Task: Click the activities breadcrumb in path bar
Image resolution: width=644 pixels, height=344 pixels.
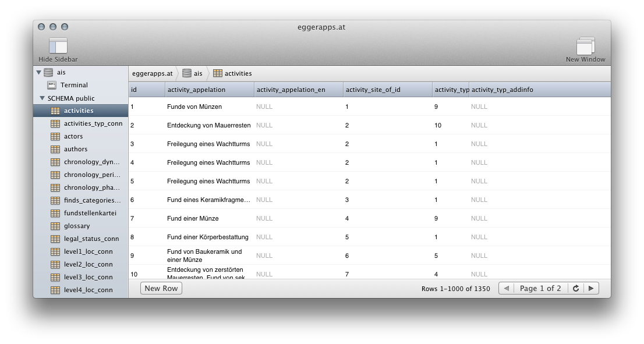Action: (x=232, y=73)
